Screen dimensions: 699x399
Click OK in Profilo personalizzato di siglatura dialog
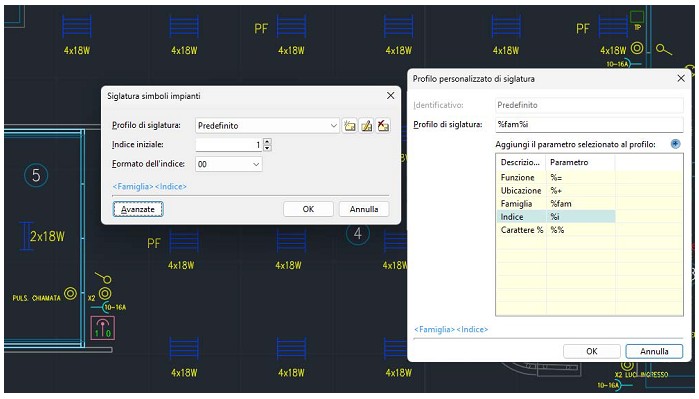(592, 351)
